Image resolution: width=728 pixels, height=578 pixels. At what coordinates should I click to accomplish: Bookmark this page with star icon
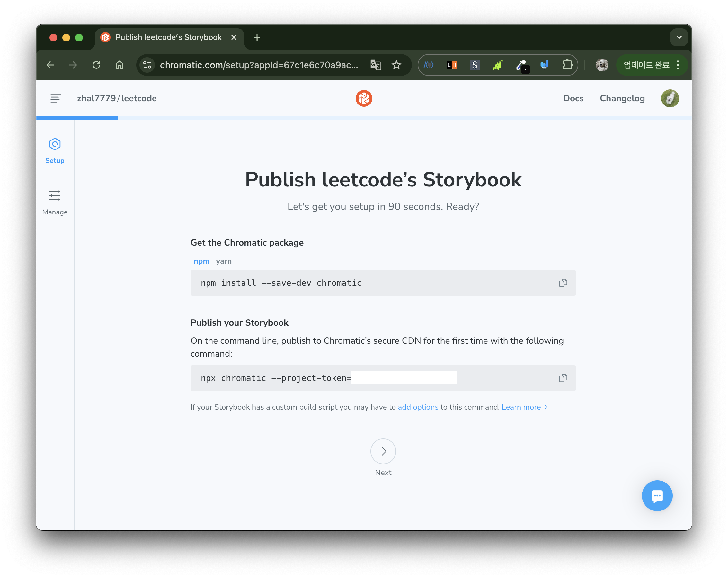(396, 65)
